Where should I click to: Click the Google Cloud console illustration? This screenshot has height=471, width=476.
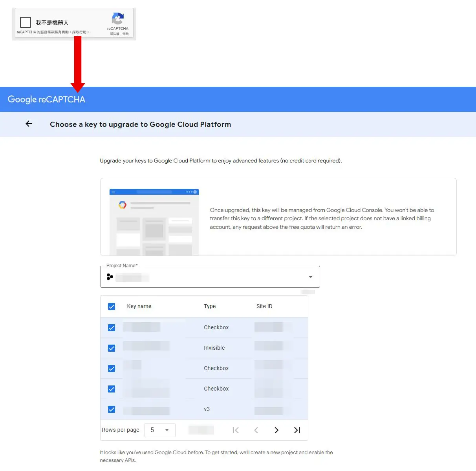coord(154,222)
